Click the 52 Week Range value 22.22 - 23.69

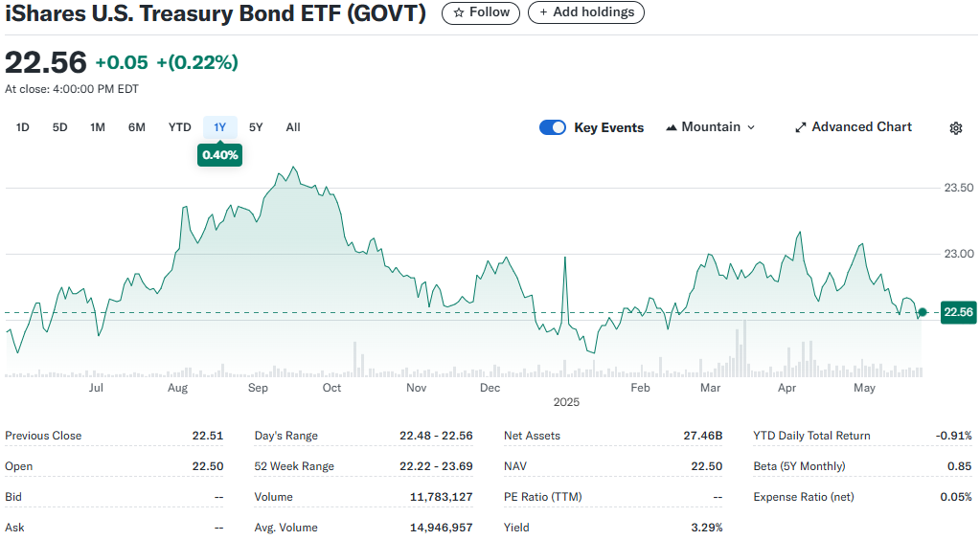point(436,466)
